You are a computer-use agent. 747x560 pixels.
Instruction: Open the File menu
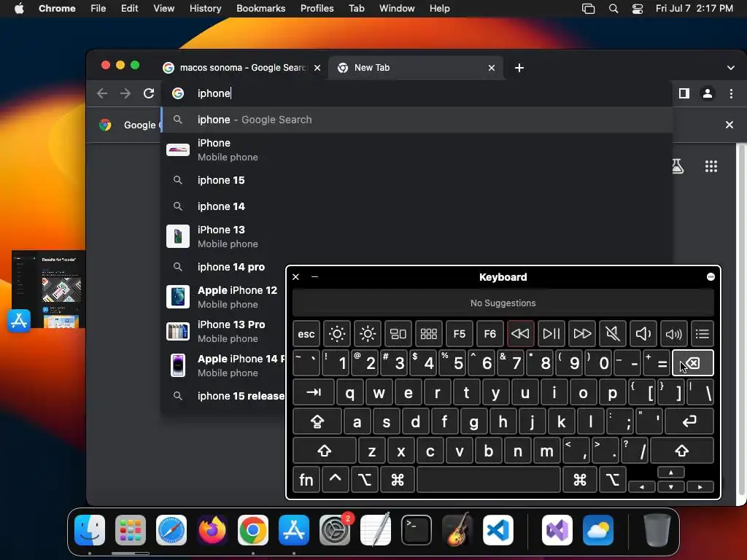pyautogui.click(x=98, y=8)
